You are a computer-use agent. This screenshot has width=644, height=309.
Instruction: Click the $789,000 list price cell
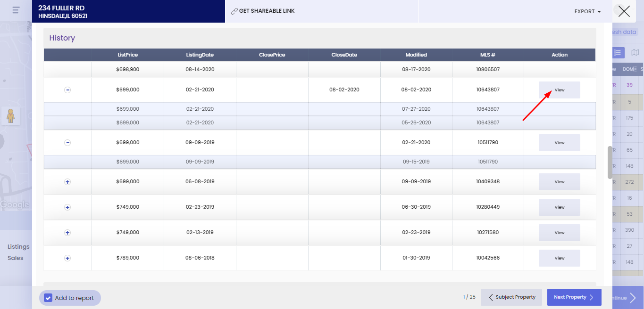(128, 258)
